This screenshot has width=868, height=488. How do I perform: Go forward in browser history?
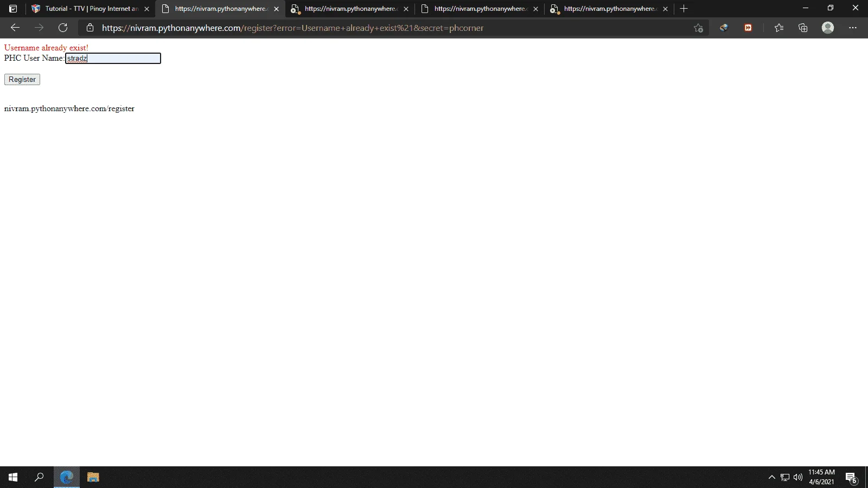[39, 28]
